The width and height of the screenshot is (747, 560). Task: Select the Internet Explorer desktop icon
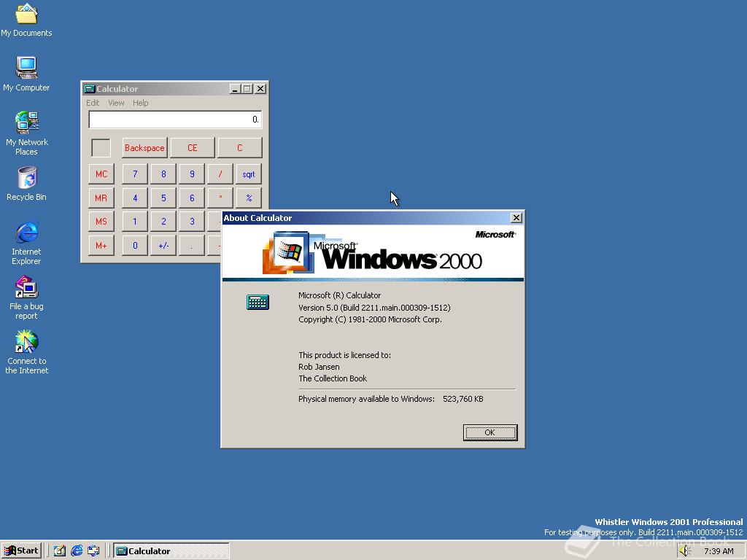[x=26, y=242]
